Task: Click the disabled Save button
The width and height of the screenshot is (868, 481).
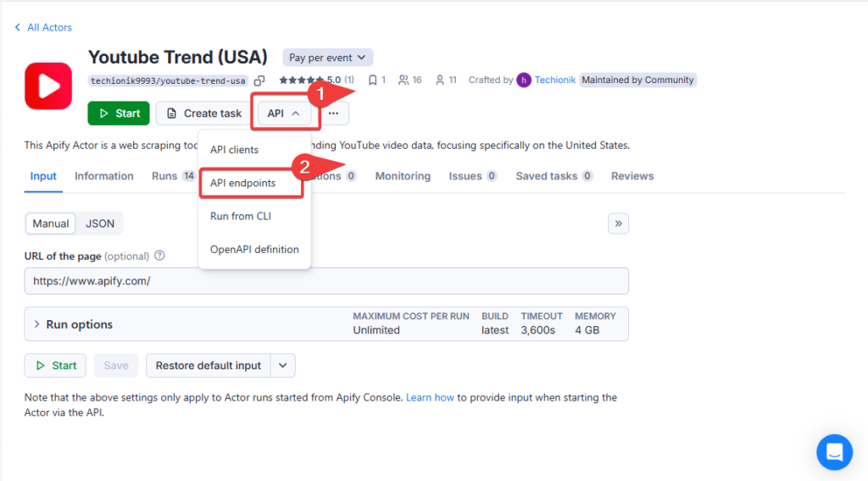Action: point(115,366)
